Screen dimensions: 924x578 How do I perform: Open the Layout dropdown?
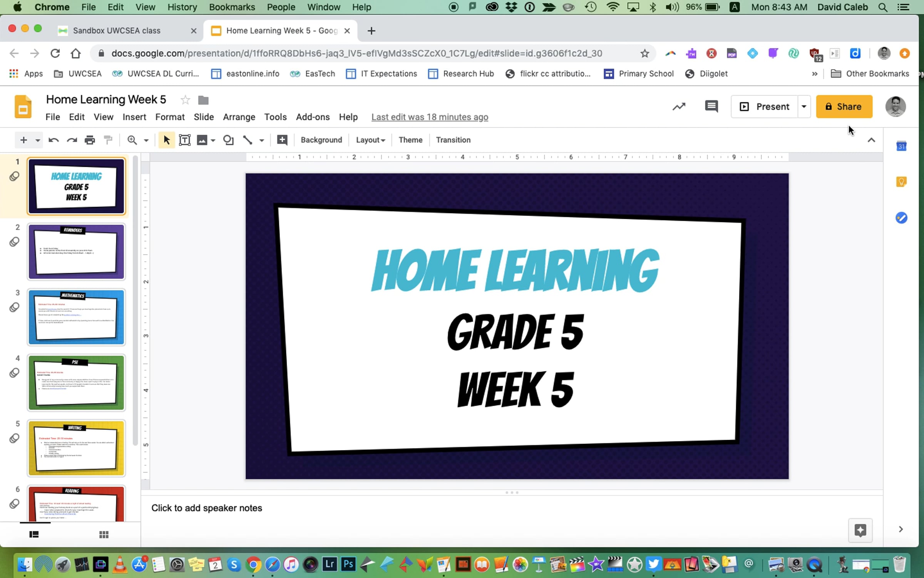click(370, 140)
